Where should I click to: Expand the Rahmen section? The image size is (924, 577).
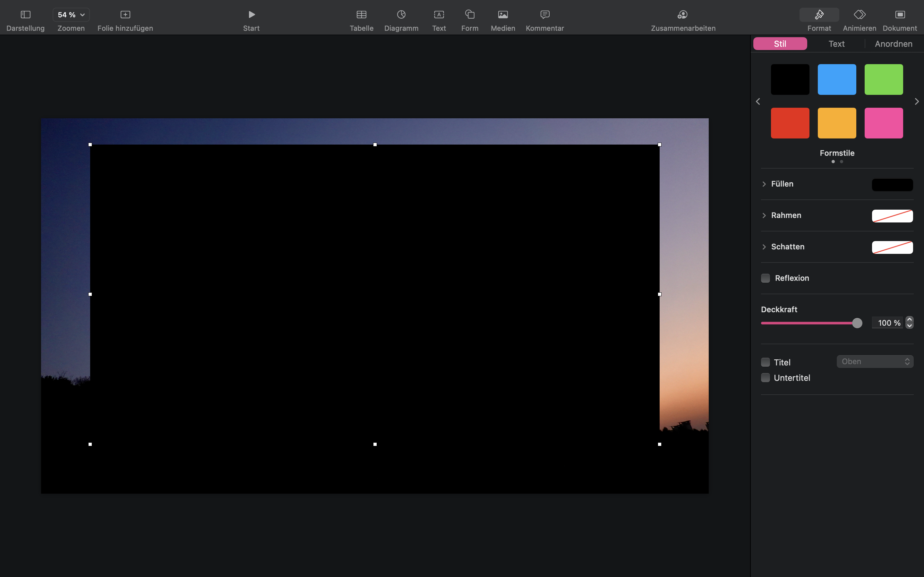pos(764,216)
